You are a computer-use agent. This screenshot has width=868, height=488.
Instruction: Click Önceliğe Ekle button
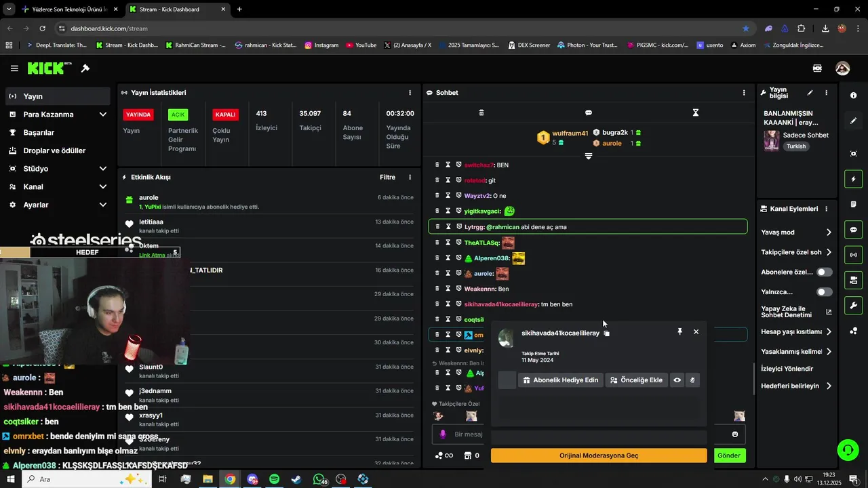pyautogui.click(x=636, y=380)
